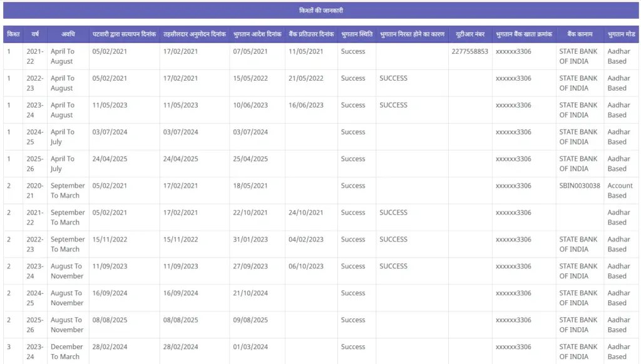Screen dimensions: 641x364
Task: Click Patwari verification date 11/09/2023
Action: pyautogui.click(x=110, y=266)
